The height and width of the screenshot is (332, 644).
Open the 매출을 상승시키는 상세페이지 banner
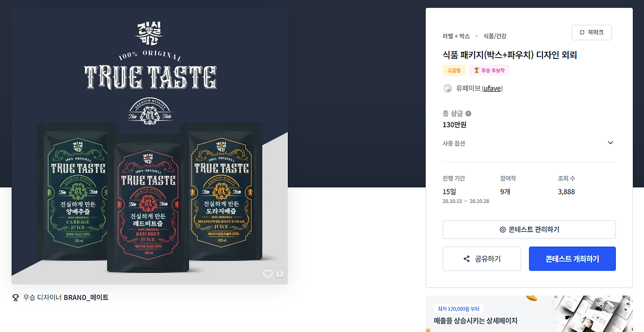pyautogui.click(x=529, y=314)
